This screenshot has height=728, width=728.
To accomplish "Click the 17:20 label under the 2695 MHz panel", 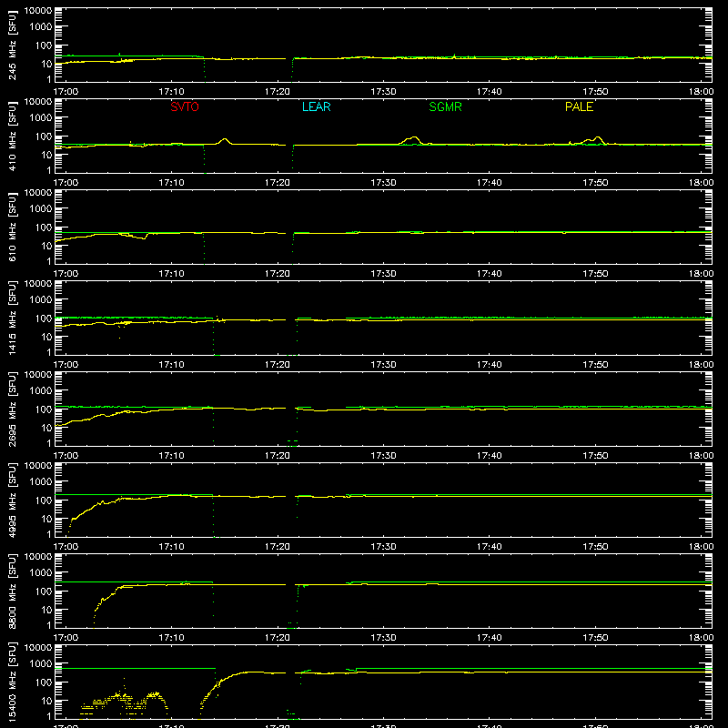I will pos(278,456).
